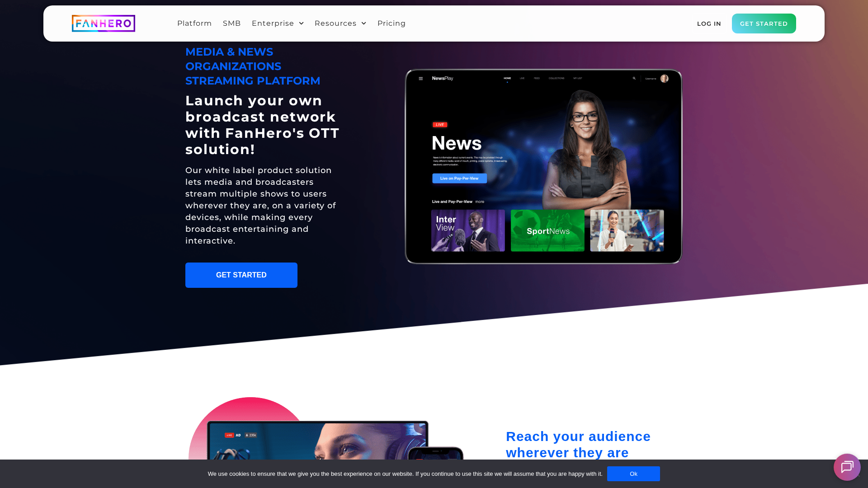Open the chat widget bubble
The width and height of the screenshot is (868, 488).
pos(847,467)
